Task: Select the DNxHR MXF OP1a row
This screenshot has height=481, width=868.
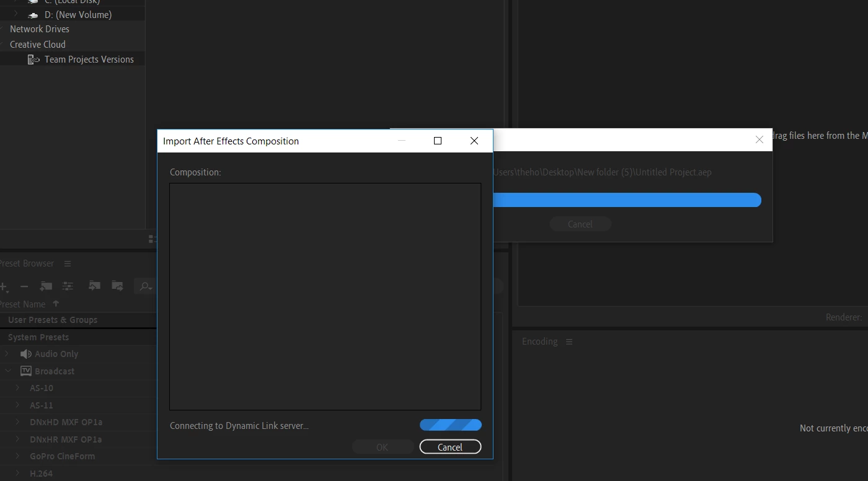Action: pyautogui.click(x=78, y=439)
